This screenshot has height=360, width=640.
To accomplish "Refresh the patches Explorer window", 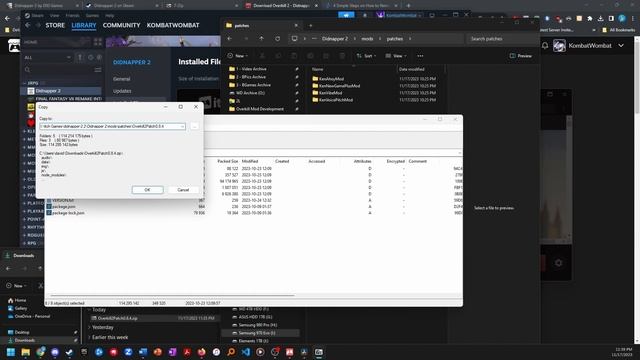I will pos(278,39).
